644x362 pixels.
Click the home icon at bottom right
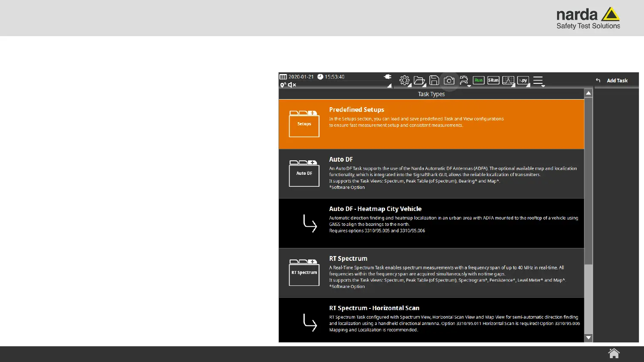[x=614, y=353]
